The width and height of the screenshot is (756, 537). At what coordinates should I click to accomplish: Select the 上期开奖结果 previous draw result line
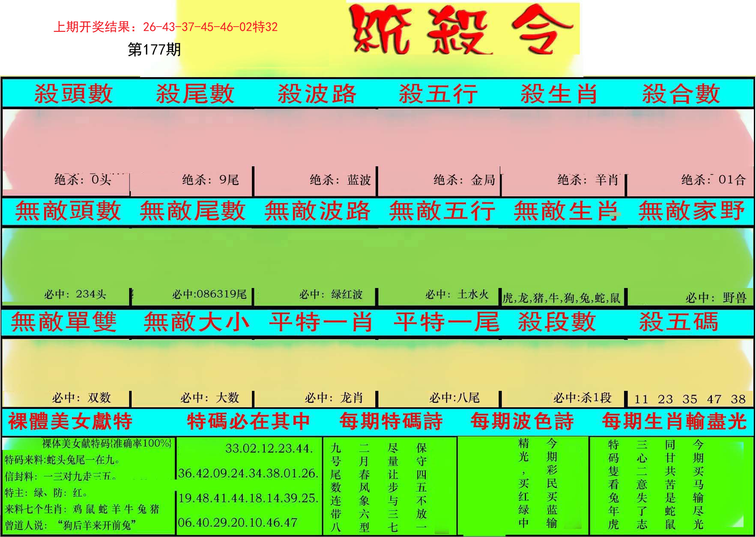click(x=165, y=27)
